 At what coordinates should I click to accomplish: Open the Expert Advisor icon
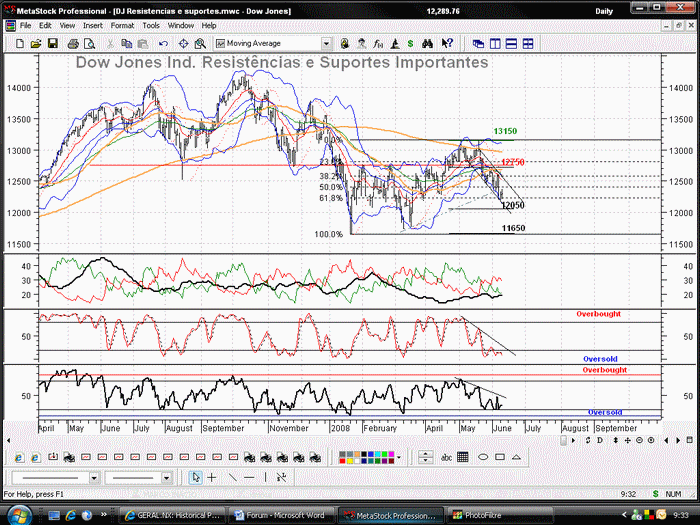362,44
